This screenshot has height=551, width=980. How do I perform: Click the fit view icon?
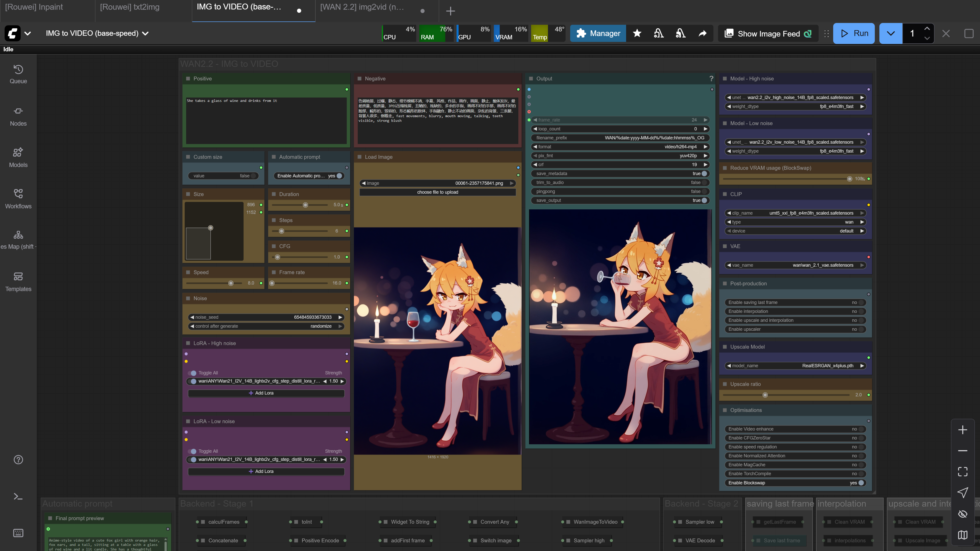(x=962, y=472)
